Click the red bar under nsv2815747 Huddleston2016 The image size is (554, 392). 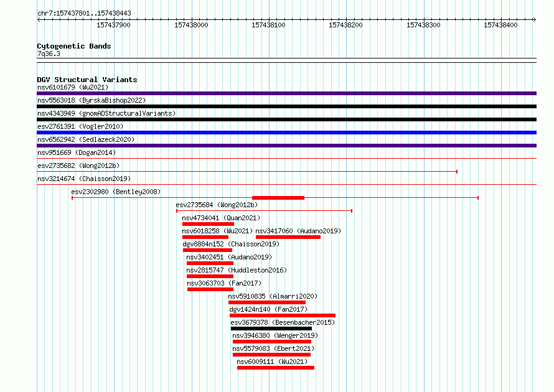[210, 276]
